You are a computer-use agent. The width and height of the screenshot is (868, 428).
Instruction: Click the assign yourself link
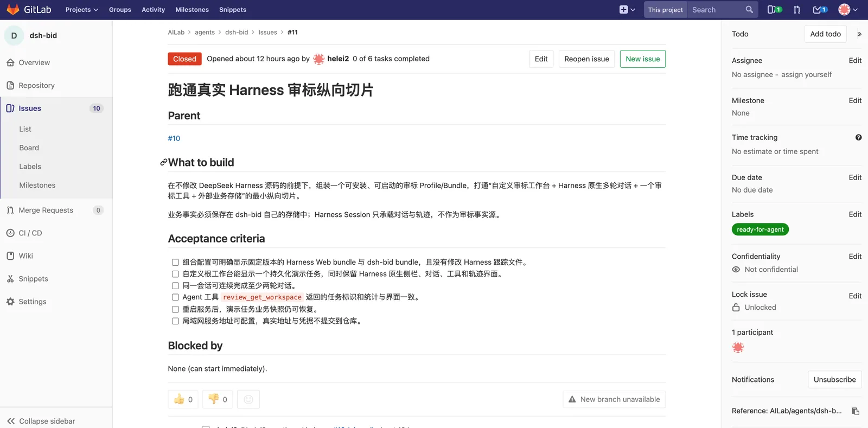(806, 74)
